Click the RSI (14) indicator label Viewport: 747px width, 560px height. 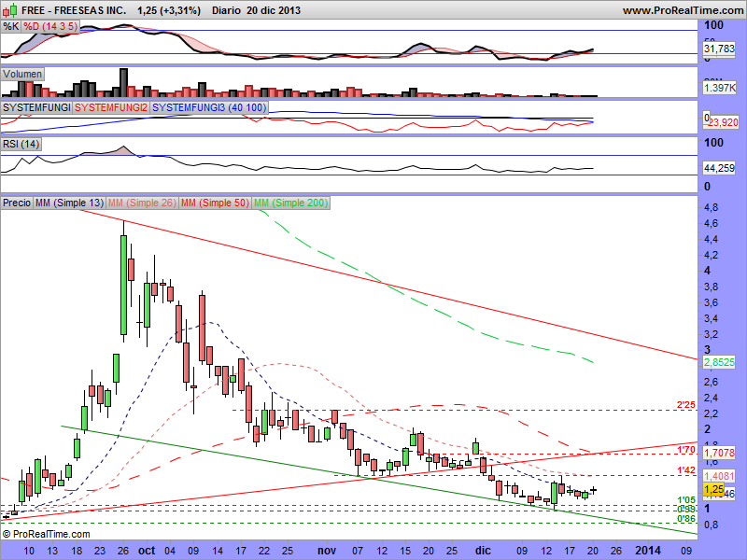(x=21, y=144)
